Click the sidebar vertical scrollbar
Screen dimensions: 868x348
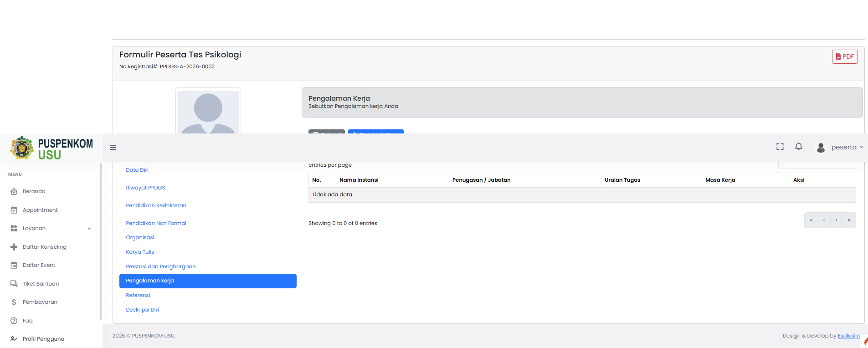(101, 241)
